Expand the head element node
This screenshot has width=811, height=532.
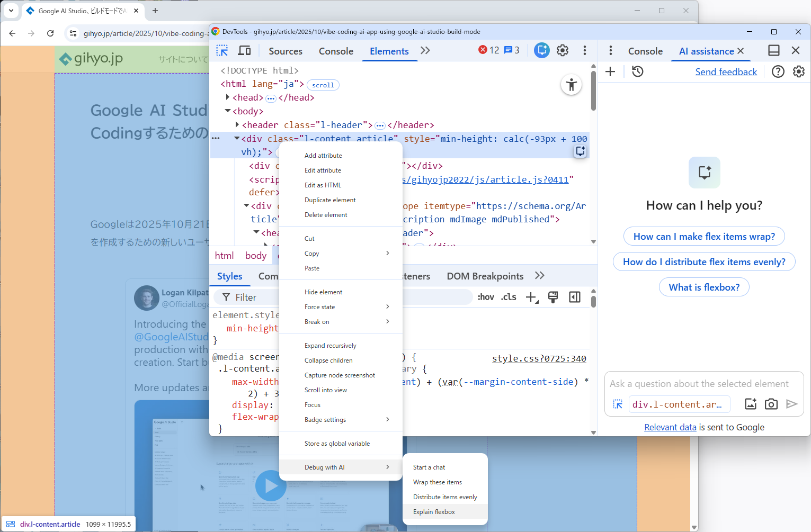tap(228, 97)
